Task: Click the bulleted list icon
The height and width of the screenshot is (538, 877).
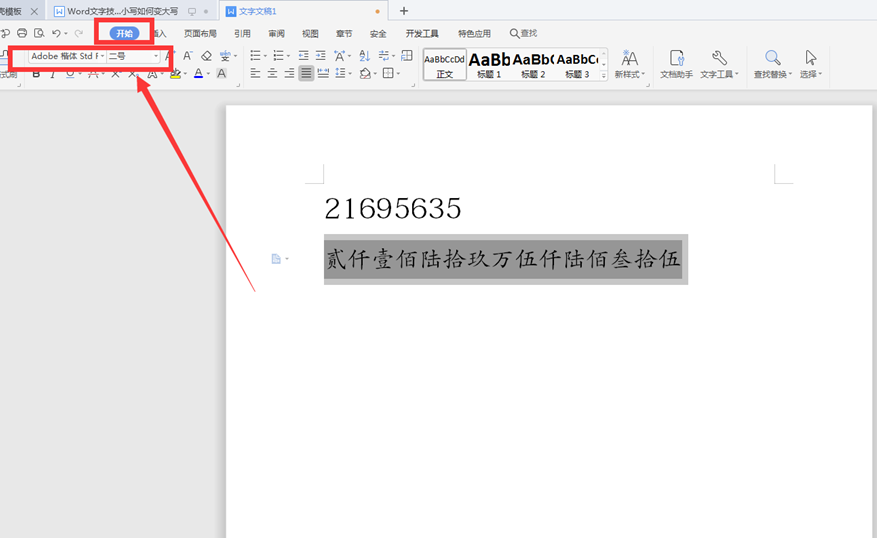Action: tap(256, 55)
